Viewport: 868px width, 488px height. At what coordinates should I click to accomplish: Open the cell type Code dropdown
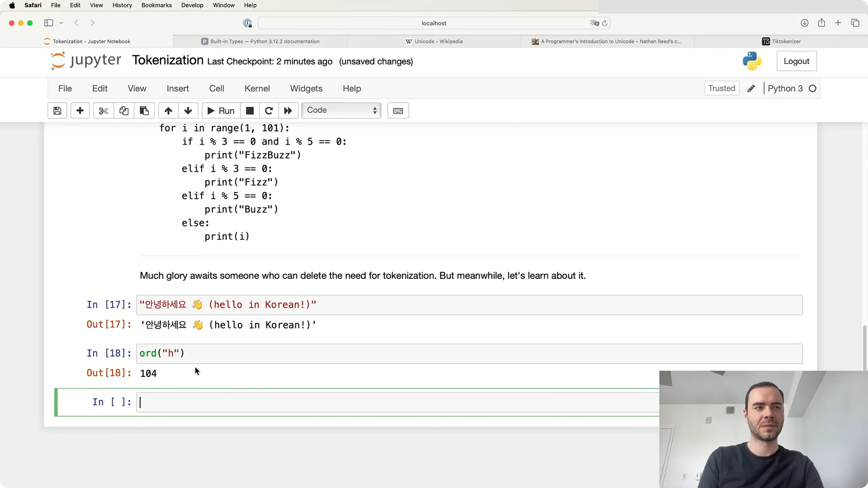point(341,110)
